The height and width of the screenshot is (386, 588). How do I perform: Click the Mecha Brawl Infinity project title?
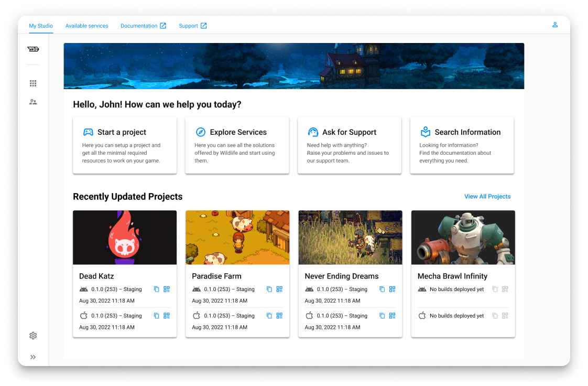[452, 276]
